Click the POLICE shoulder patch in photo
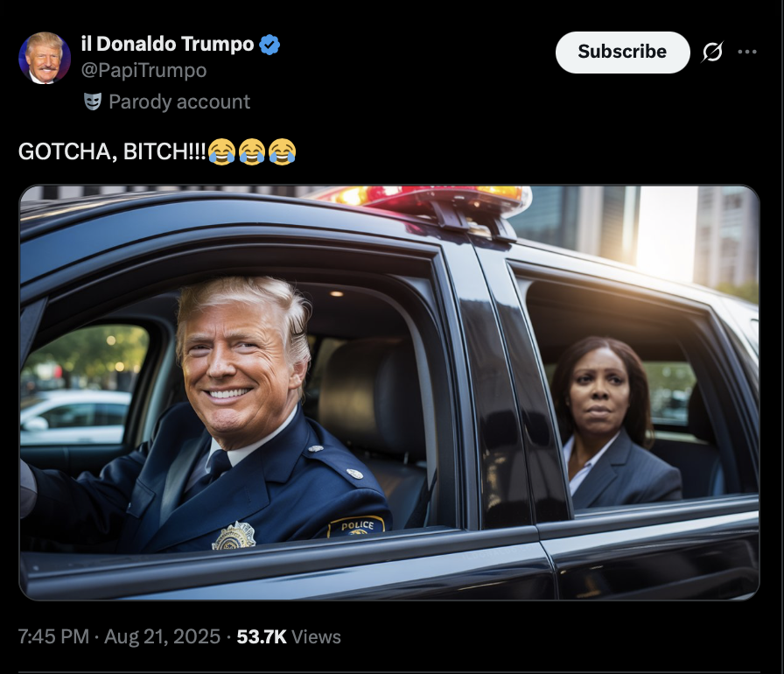 coord(357,526)
